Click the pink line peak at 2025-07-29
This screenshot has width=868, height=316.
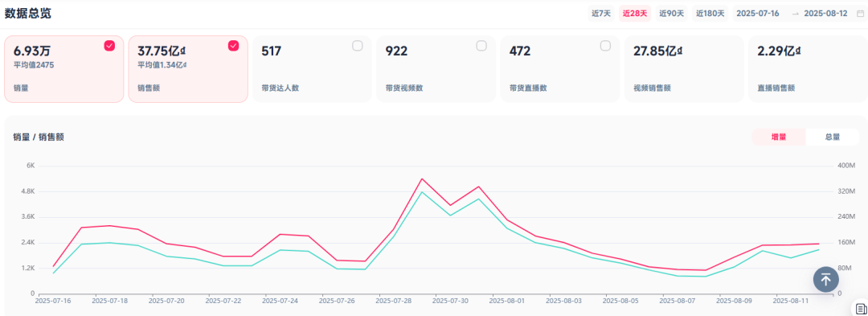click(422, 179)
